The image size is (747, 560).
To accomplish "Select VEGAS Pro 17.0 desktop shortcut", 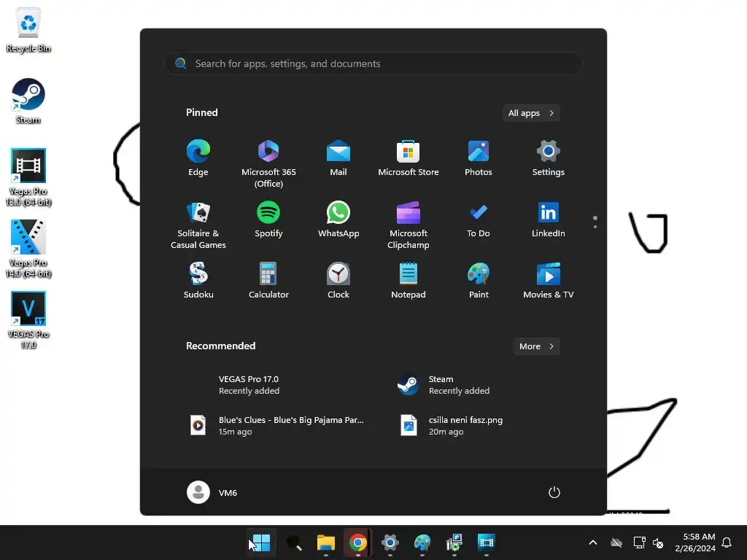I will (x=28, y=320).
